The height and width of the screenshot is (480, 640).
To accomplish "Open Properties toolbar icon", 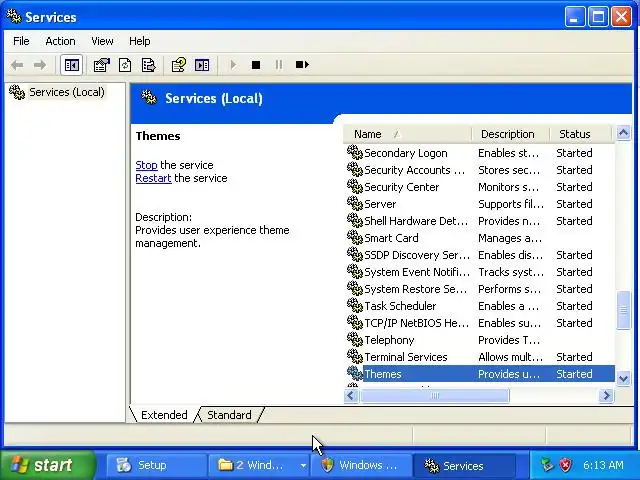I will 102,65.
